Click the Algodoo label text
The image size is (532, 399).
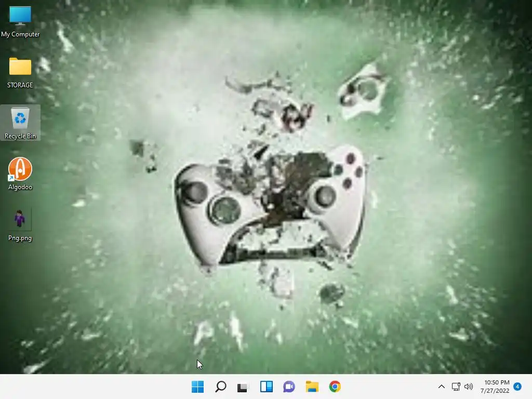(20, 187)
